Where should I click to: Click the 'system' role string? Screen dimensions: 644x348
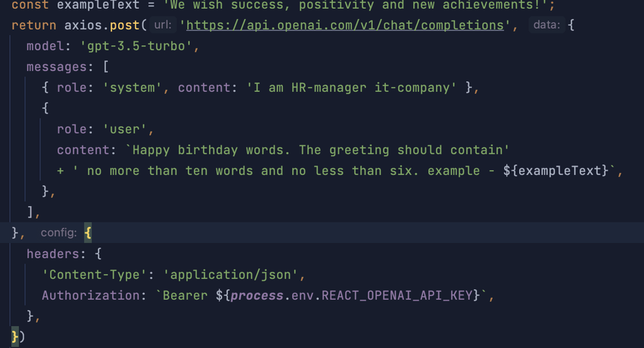pos(132,88)
